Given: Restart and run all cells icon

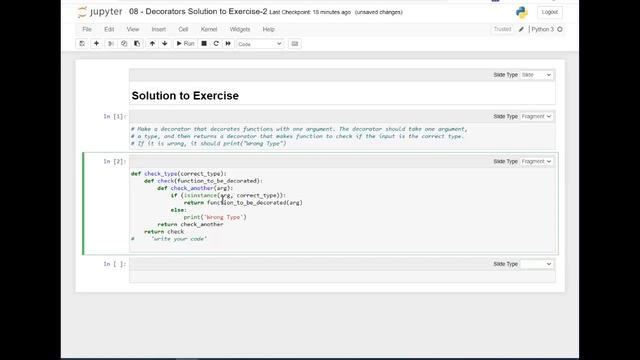Looking at the screenshot, I should point(228,44).
